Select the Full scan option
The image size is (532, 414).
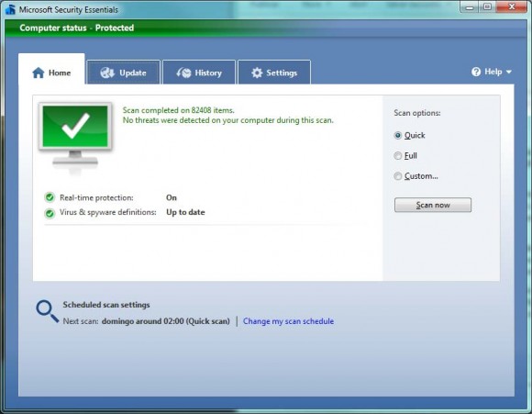point(405,156)
